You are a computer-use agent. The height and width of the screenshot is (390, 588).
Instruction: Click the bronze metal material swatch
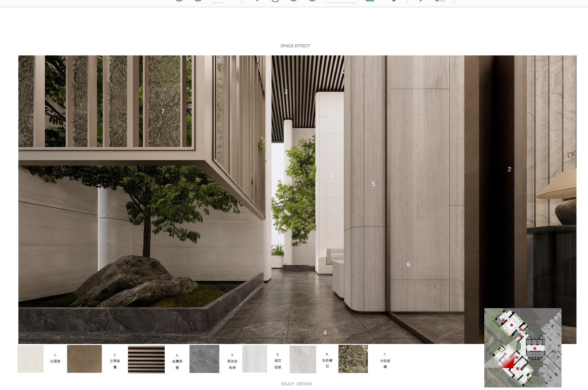click(84, 359)
